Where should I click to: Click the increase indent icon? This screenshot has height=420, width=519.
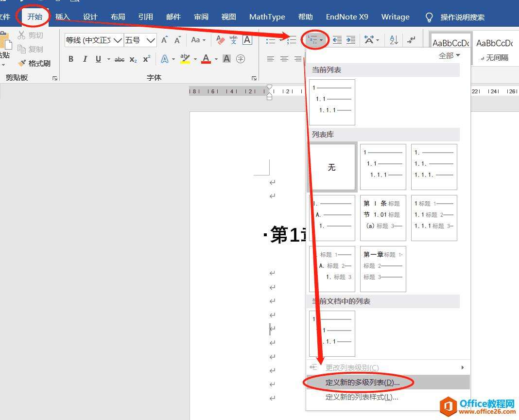click(x=351, y=40)
